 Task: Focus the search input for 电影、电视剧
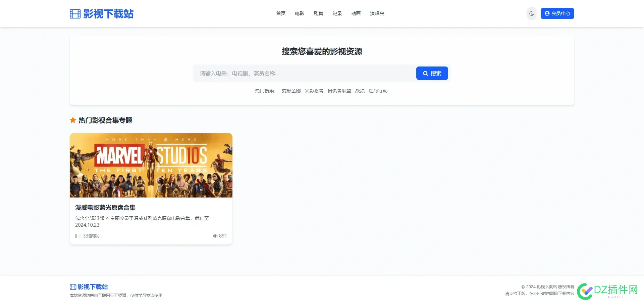[305, 73]
